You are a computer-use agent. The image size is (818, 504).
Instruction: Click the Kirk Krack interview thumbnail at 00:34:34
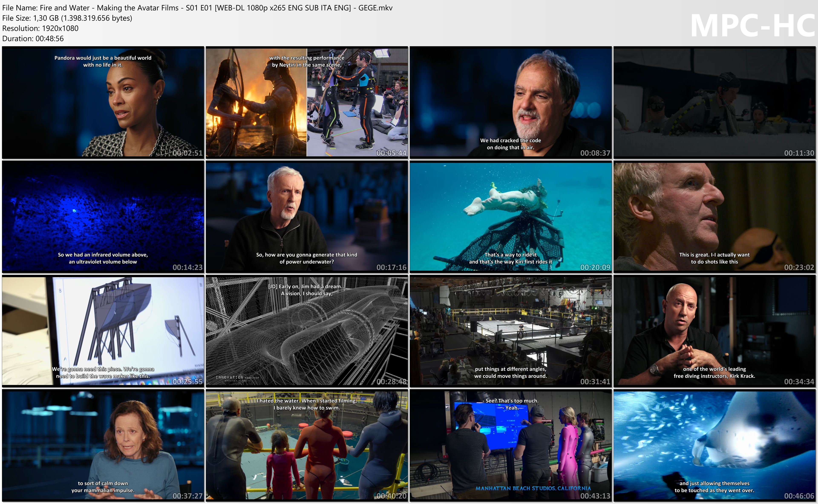point(714,331)
